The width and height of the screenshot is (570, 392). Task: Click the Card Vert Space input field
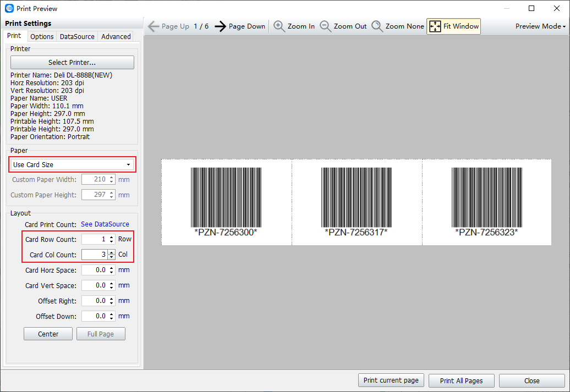(95, 285)
